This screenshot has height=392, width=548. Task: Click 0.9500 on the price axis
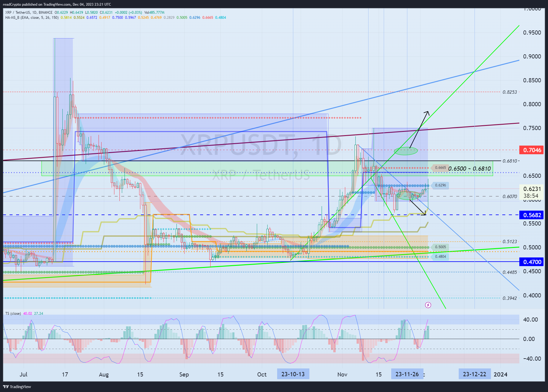click(532, 33)
